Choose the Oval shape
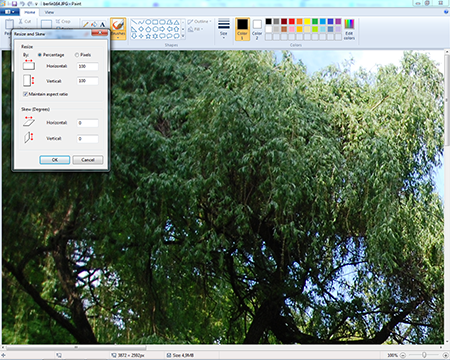This screenshot has height=360, width=450. coord(148,22)
